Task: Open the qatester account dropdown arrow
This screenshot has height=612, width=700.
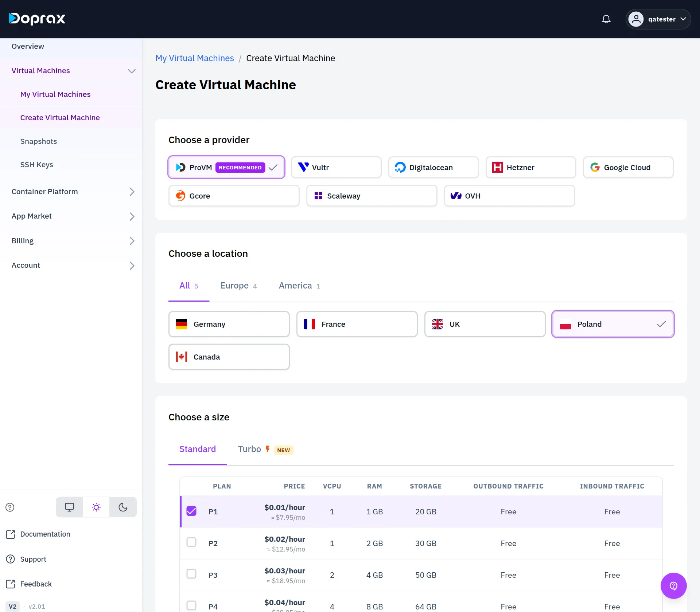Action: pos(683,19)
